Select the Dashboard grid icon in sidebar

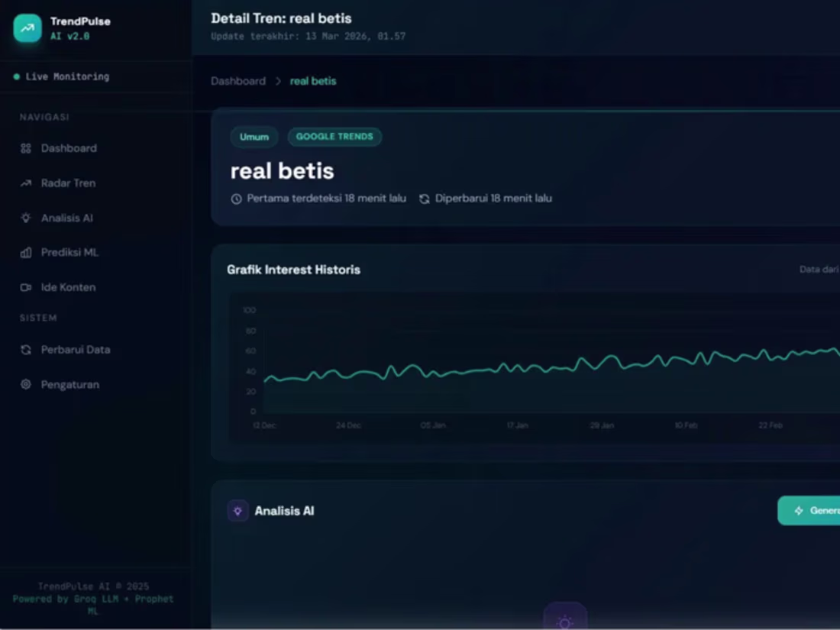27,148
